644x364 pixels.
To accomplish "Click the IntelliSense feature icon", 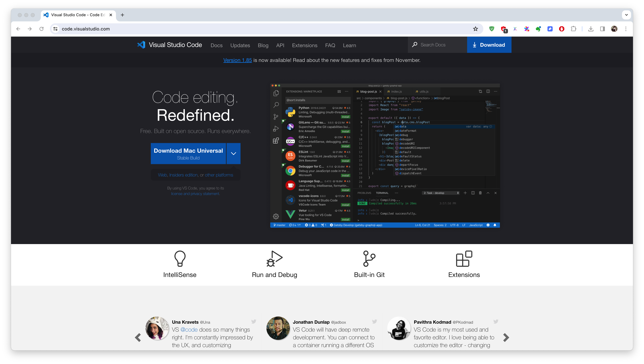I will (x=180, y=258).
